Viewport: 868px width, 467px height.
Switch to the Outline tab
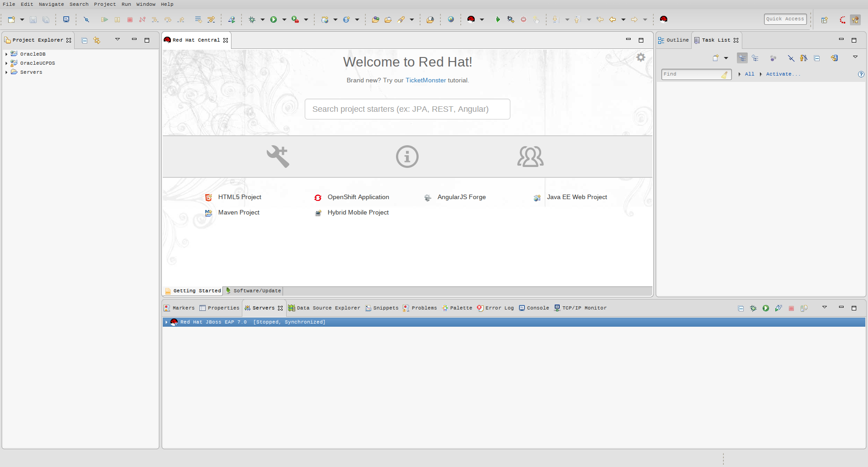click(x=674, y=40)
